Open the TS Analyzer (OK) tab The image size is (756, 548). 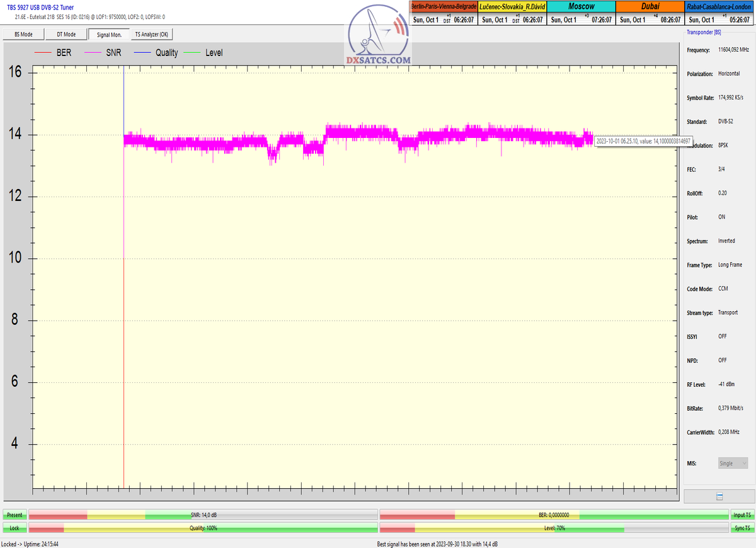151,35
